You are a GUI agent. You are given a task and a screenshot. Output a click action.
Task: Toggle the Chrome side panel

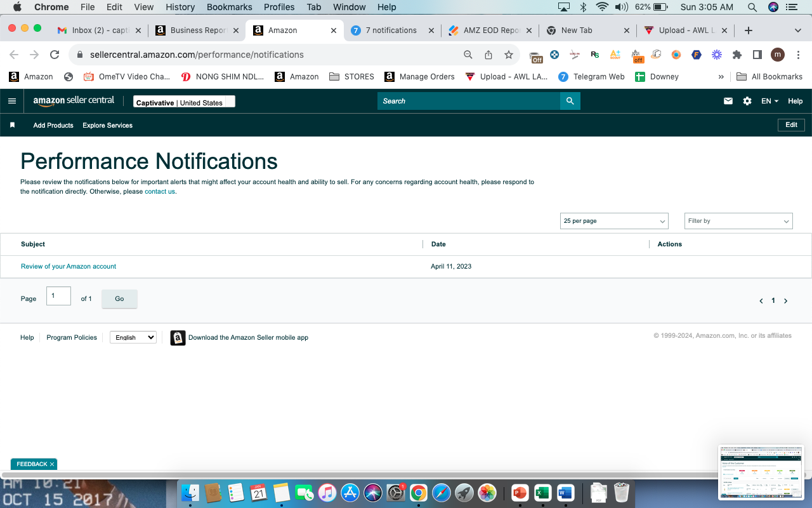[757, 55]
